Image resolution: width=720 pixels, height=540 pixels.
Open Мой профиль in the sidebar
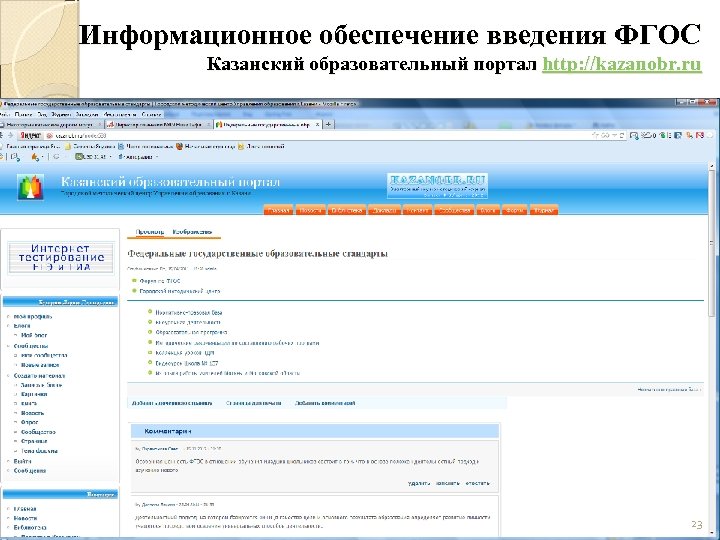[33, 316]
